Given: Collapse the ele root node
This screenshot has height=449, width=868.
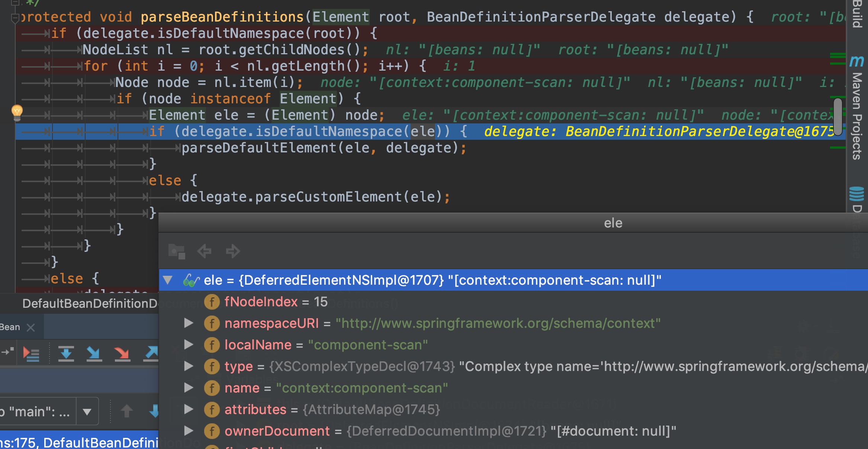Looking at the screenshot, I should (168, 280).
